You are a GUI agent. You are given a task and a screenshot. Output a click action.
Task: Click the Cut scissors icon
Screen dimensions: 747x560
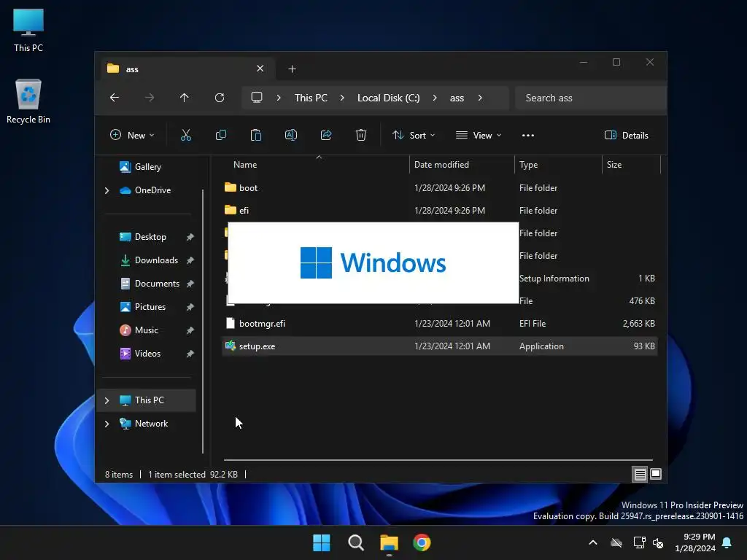[186, 135]
